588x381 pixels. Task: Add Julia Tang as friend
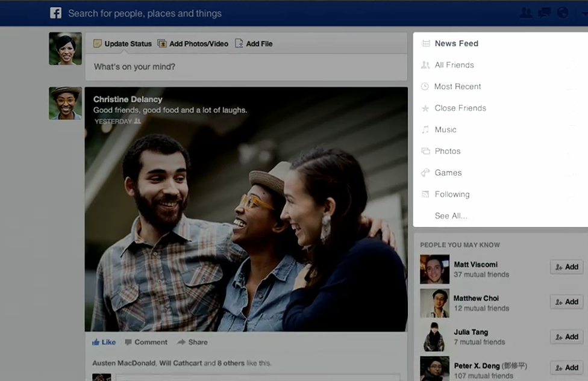pyautogui.click(x=567, y=337)
